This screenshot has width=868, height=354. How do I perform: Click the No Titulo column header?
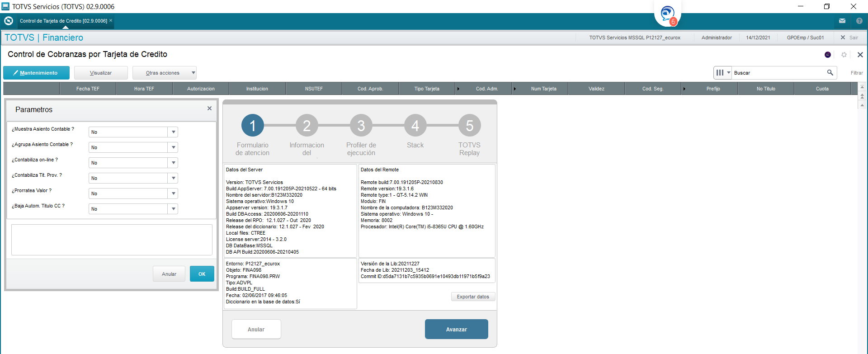click(x=766, y=89)
